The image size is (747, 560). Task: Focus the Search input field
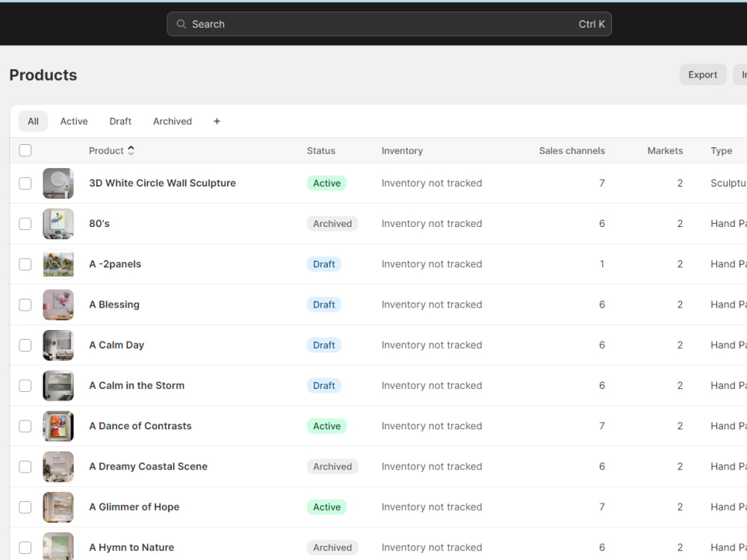coord(389,24)
